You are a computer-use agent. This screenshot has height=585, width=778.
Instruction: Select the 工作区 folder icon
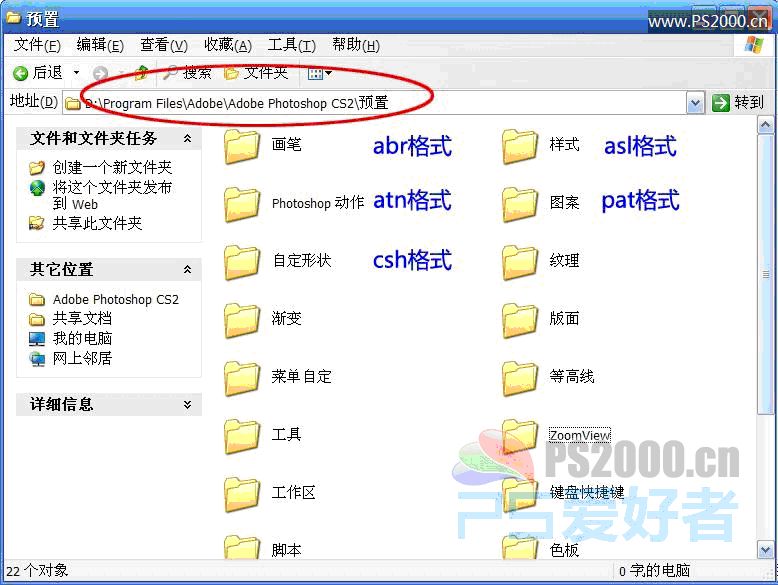(242, 494)
